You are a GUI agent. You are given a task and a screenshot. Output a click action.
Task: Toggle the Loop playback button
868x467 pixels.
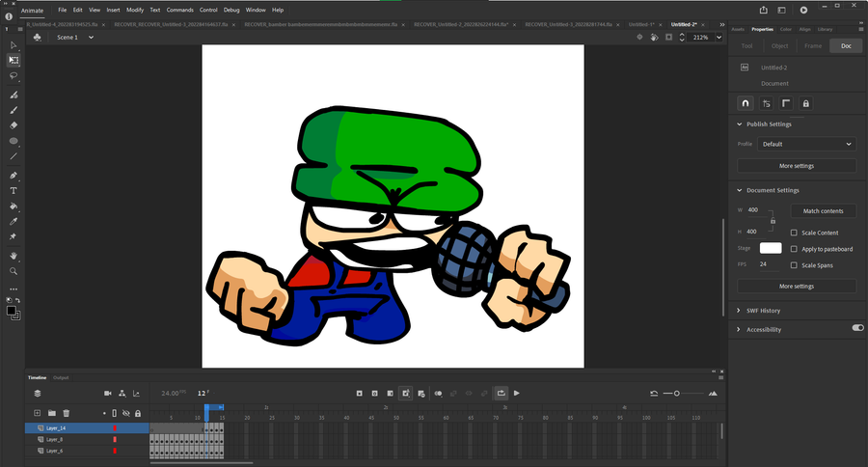click(x=501, y=394)
